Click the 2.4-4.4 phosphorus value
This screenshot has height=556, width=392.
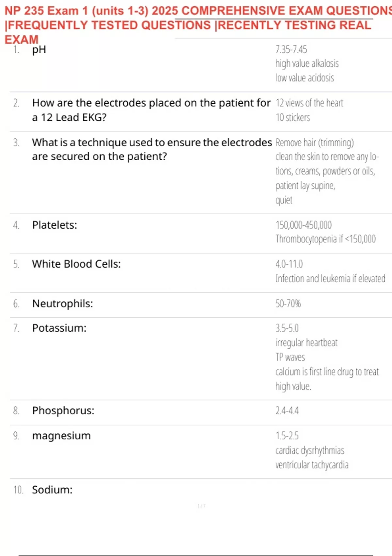click(x=287, y=411)
